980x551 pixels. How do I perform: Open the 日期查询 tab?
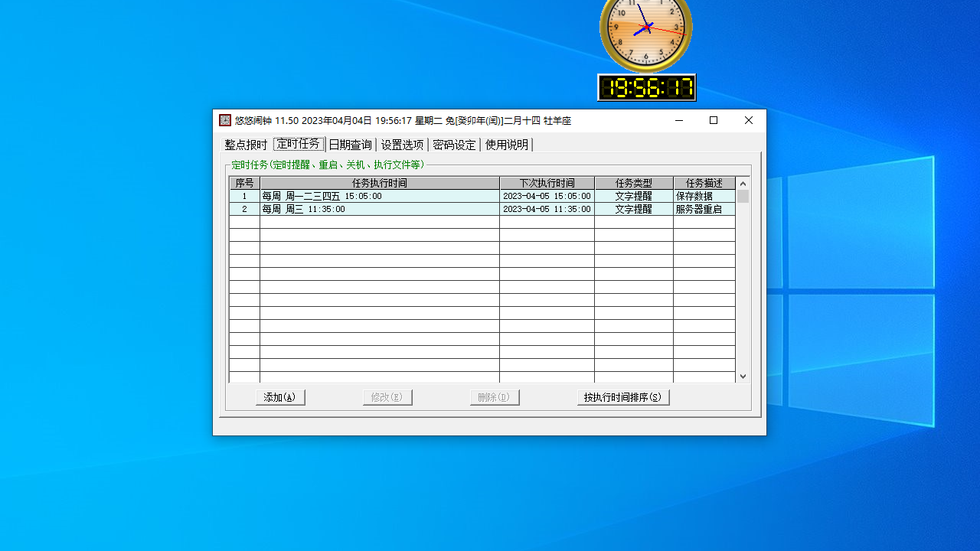pos(350,144)
